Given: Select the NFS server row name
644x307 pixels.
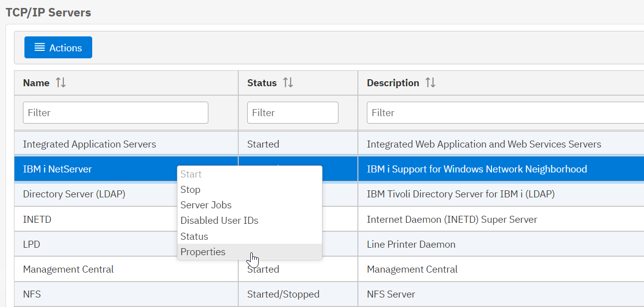Looking at the screenshot, I should point(32,294).
